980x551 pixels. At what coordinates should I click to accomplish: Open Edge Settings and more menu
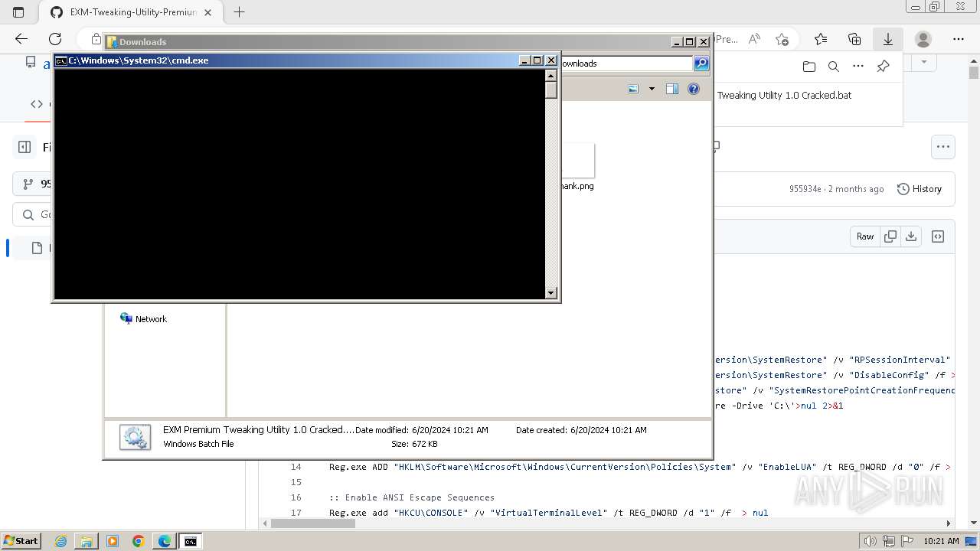pyautogui.click(x=959, y=39)
